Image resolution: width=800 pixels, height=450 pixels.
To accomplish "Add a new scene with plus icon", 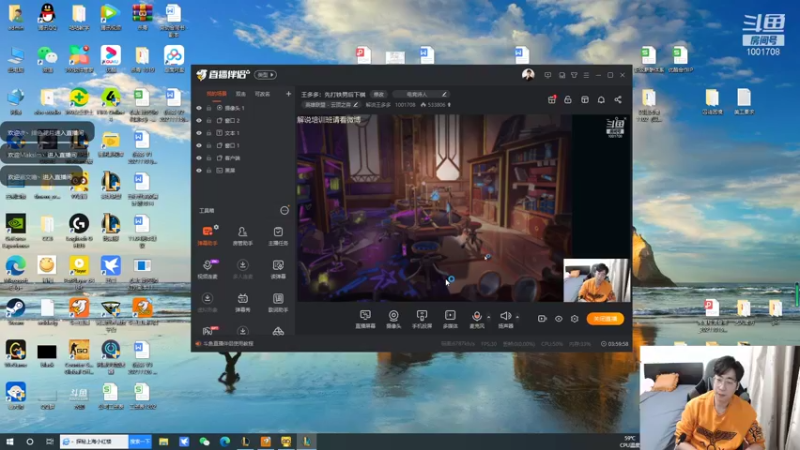I will (x=288, y=94).
